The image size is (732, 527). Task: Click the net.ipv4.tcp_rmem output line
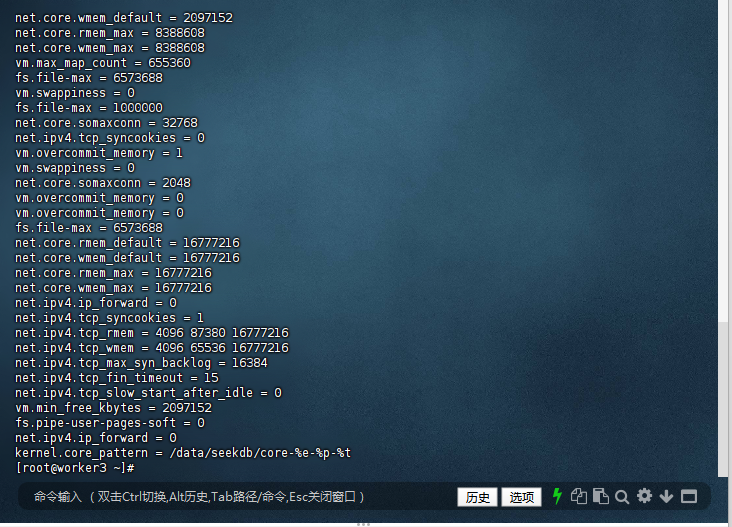151,333
